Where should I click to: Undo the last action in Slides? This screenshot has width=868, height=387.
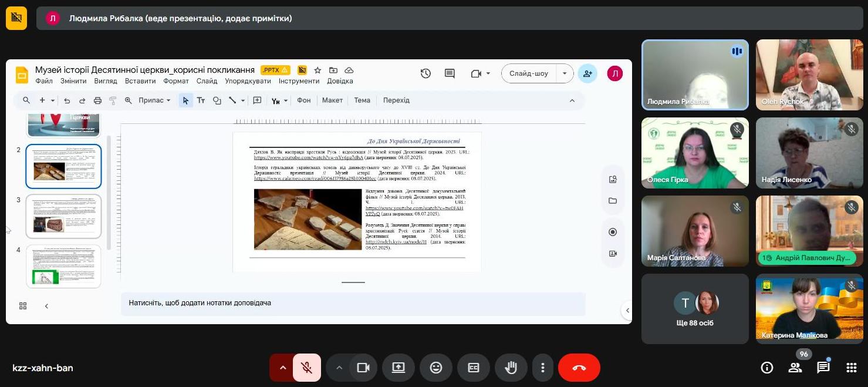click(x=67, y=100)
